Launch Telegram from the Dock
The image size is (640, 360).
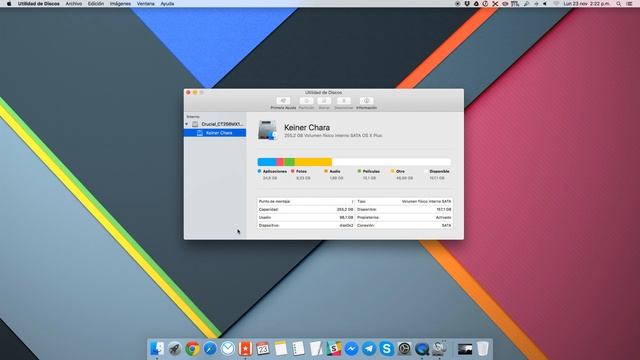coord(369,349)
